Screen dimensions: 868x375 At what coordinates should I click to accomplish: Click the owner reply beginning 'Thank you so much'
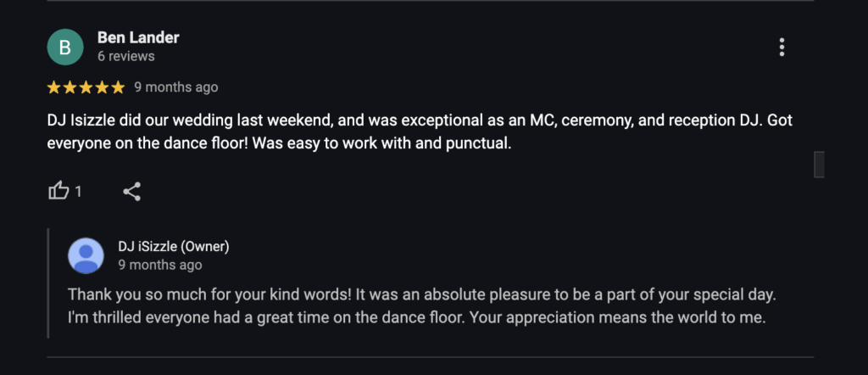(422, 306)
